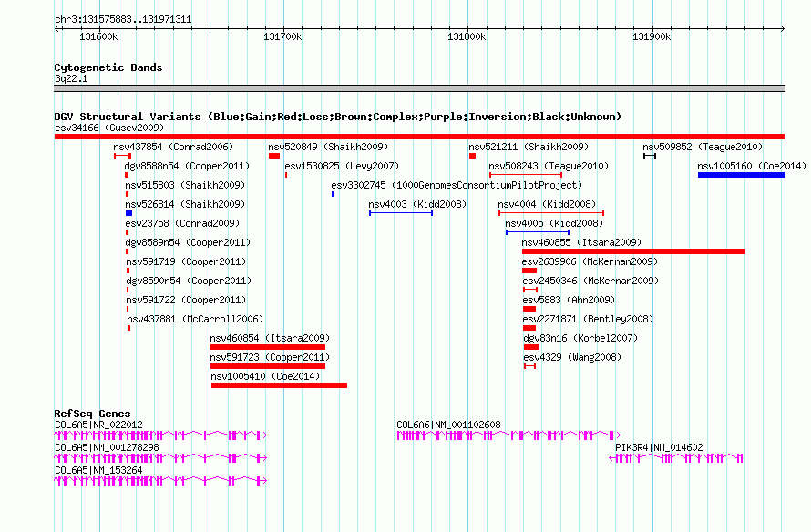811x532 pixels.
Task: Open nsv521211 (Shaikh2009) variant label
Action: pos(529,147)
